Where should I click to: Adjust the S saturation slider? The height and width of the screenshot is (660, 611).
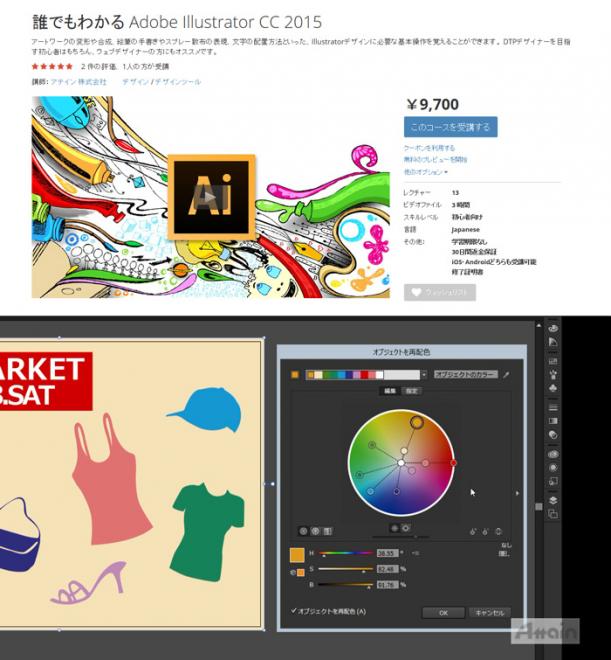[345, 569]
